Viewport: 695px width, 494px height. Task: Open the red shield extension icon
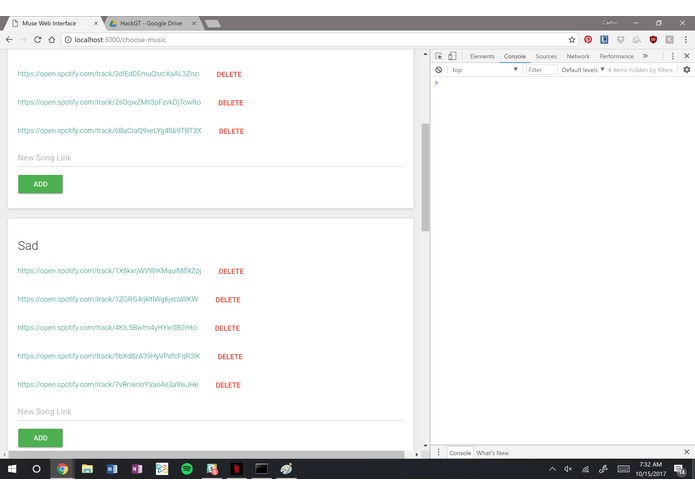point(653,39)
